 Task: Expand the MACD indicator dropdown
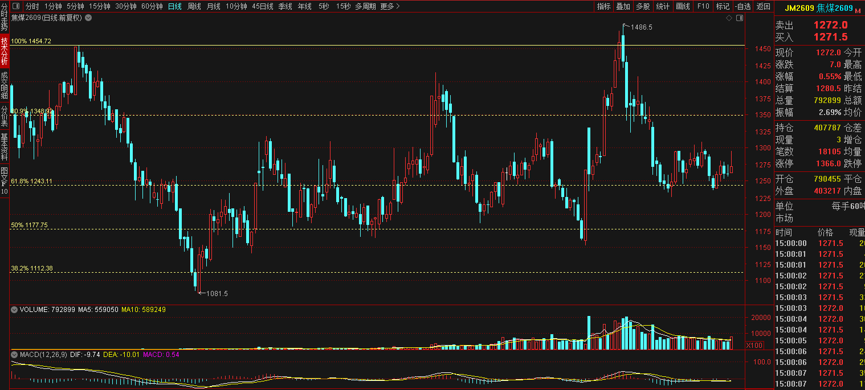[x=14, y=355]
